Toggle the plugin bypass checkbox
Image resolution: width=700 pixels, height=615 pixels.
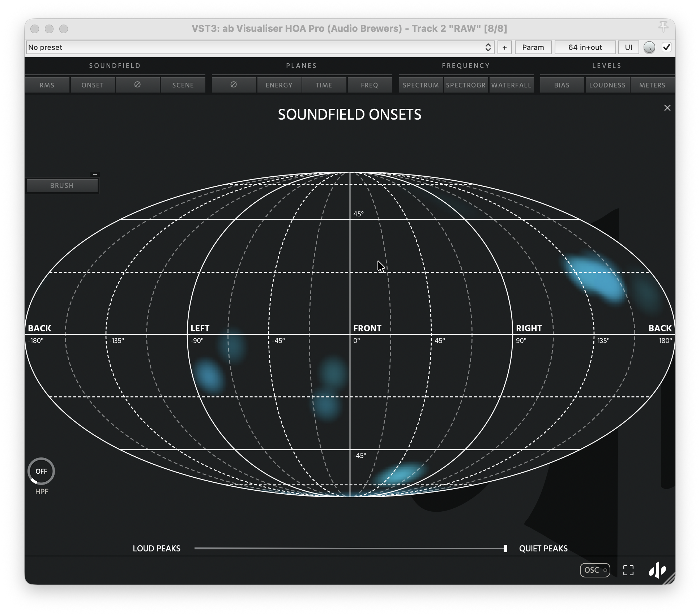pos(667,47)
